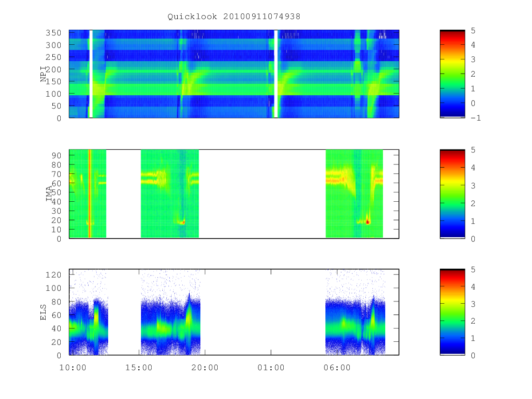This screenshot has height=399, width=532.
Task: Click the '0' label on IMA colorbar
Action: coord(473,239)
